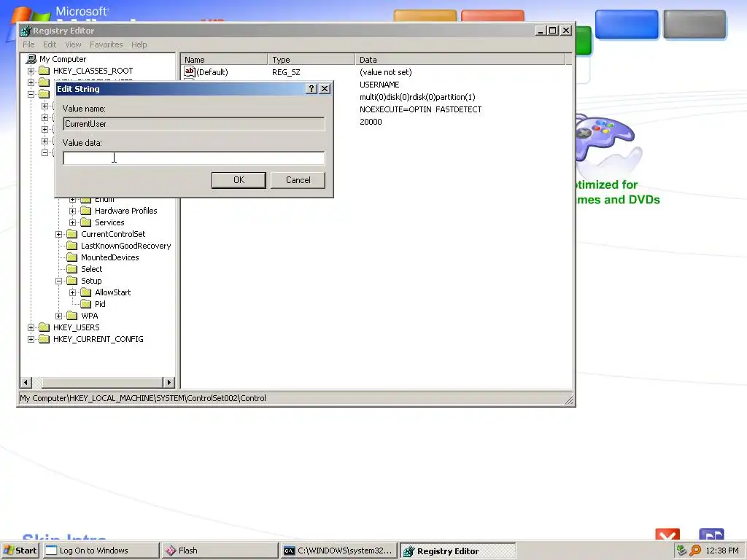Screen dimensions: 747x560
Task: Click the Data column header
Action: (x=460, y=60)
